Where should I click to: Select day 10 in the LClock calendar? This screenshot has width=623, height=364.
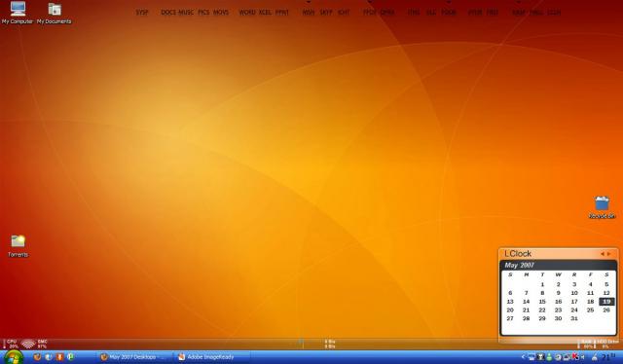click(574, 293)
